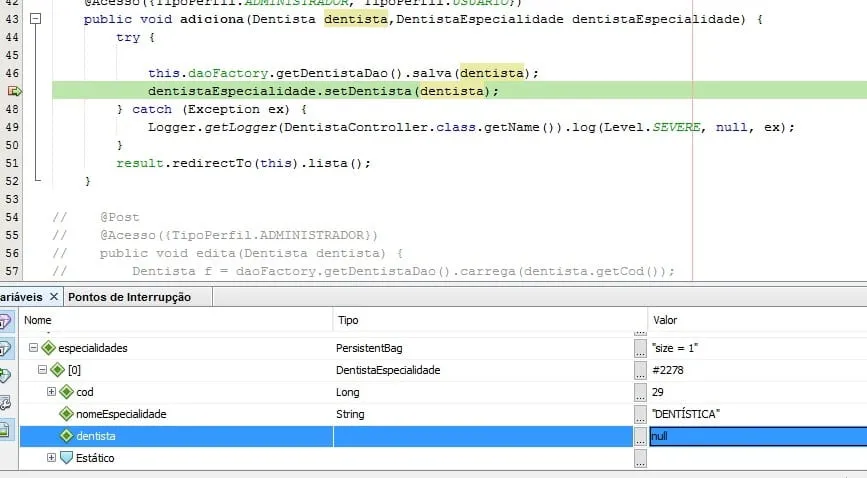867x478 pixels.
Task: Click the green field icon beside dentista
Action: 66,436
